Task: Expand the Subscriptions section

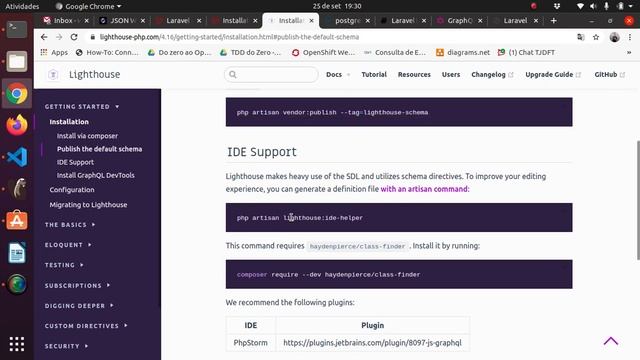Action: (x=78, y=285)
